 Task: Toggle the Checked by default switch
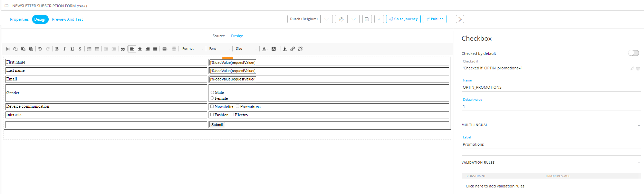coord(633,53)
